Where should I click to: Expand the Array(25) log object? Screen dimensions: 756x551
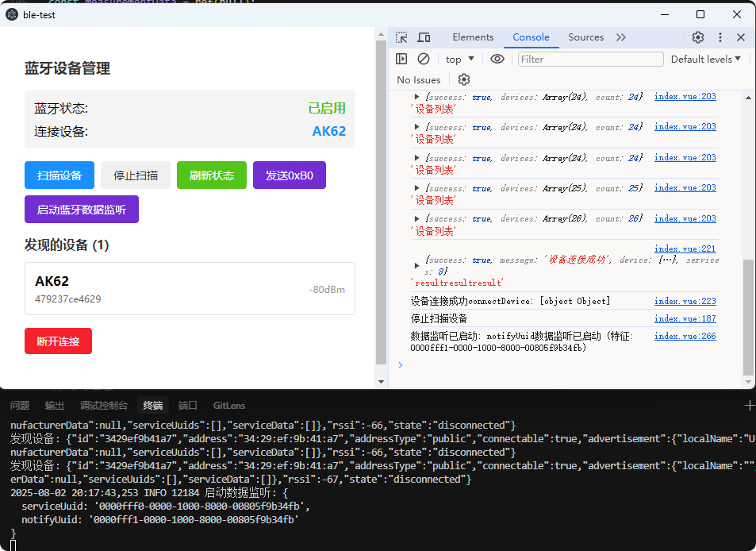tap(417, 188)
